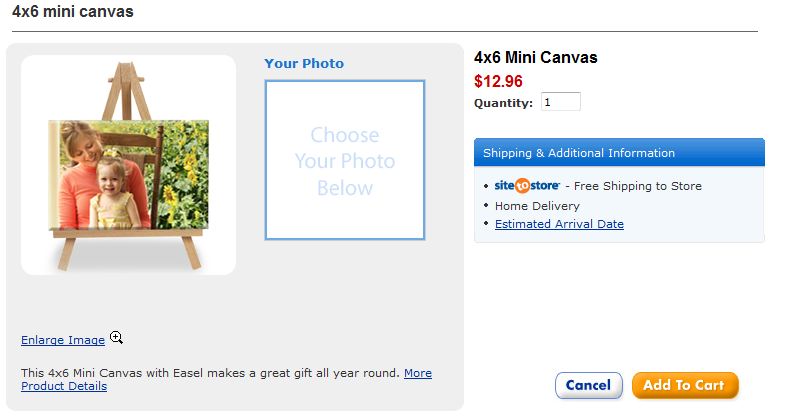Open the More Product Details link
Viewport: 795px width, 419px height.
(x=418, y=373)
